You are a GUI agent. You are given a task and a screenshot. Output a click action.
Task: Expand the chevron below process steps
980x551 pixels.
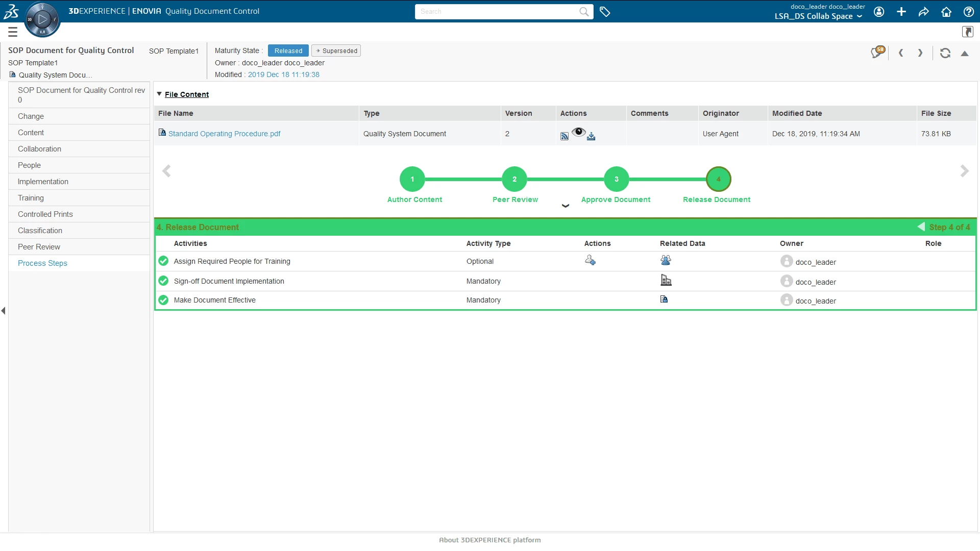click(565, 206)
